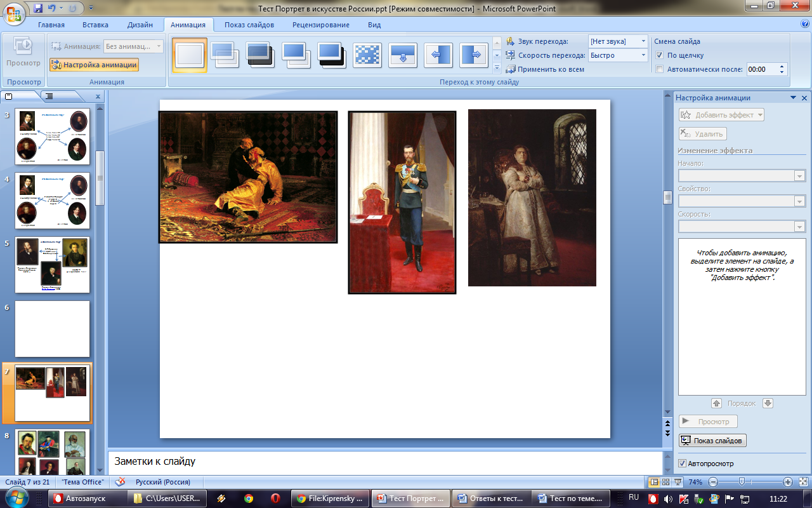
Task: Open the round Office button menu
Action: pyautogui.click(x=15, y=13)
